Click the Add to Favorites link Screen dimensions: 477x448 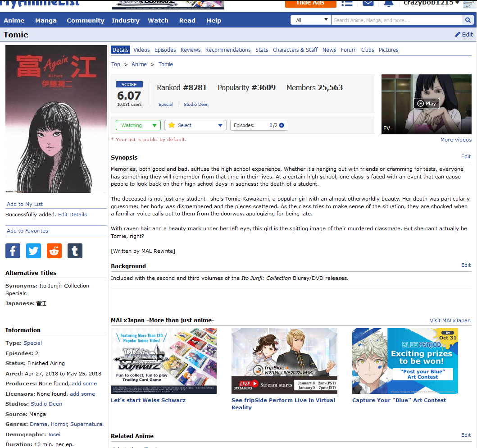[27, 231]
